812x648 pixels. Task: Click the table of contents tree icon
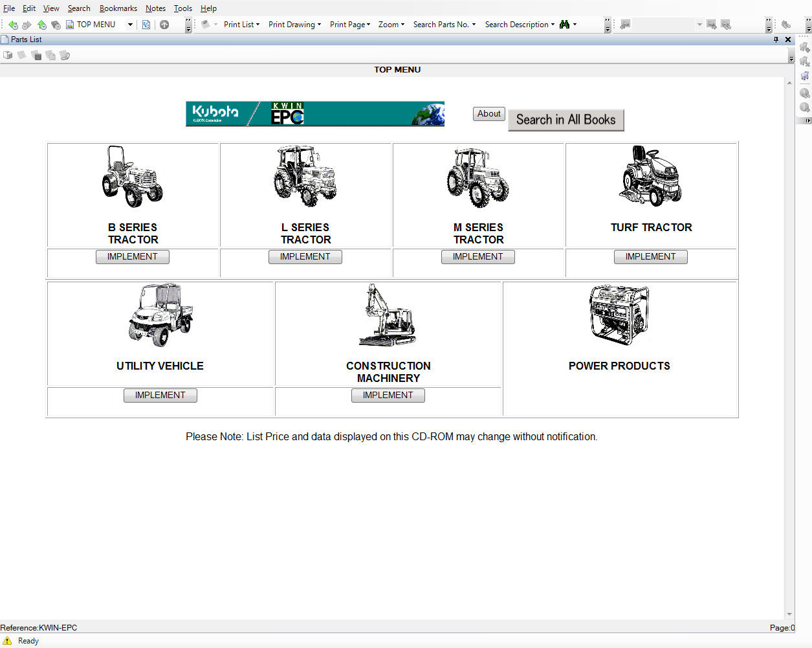point(146,25)
